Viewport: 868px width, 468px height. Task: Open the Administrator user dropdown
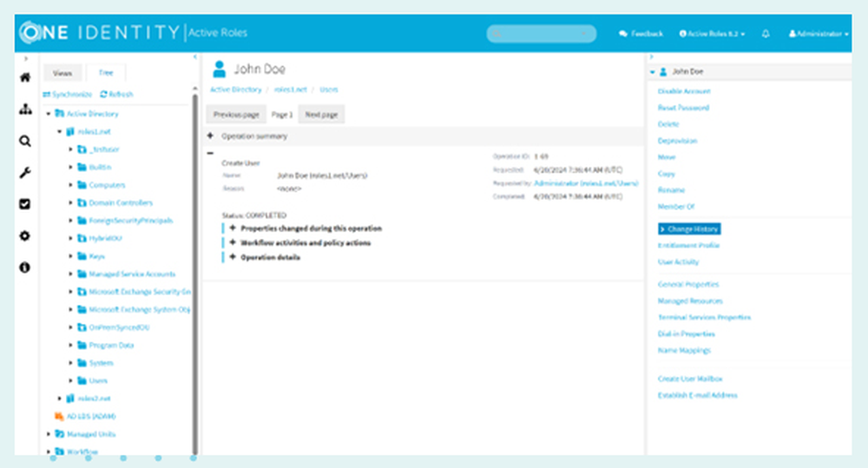(819, 34)
